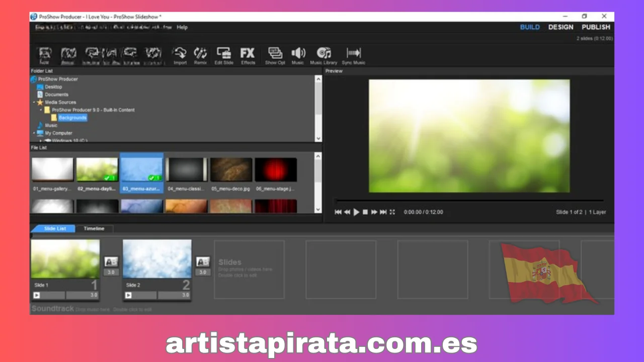644x362 pixels.
Task: Click folder list scroll down arrow
Action: pos(318,138)
